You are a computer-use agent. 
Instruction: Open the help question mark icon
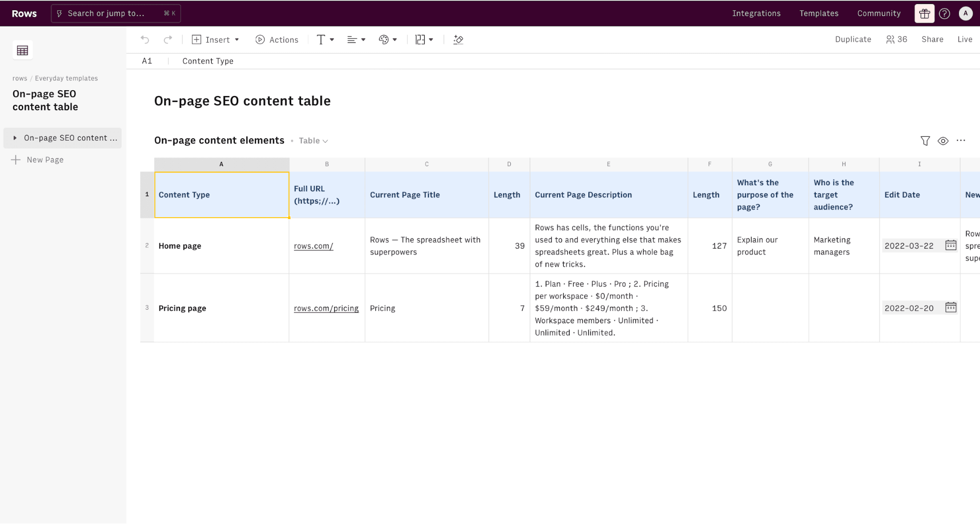944,13
